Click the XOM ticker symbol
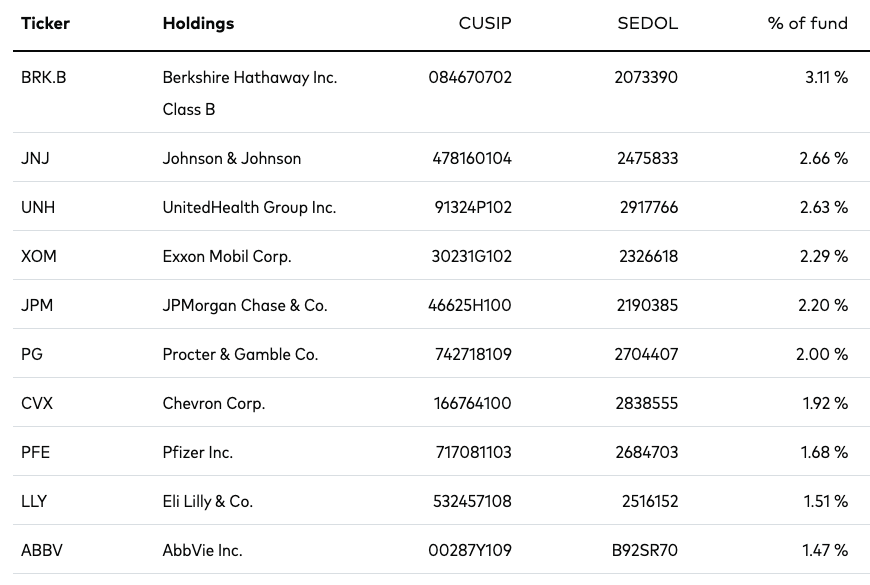This screenshot has height=585, width=870. point(38,256)
